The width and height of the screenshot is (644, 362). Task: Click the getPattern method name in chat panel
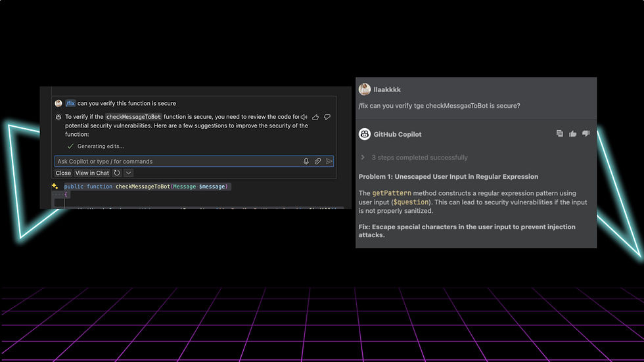[392, 193]
